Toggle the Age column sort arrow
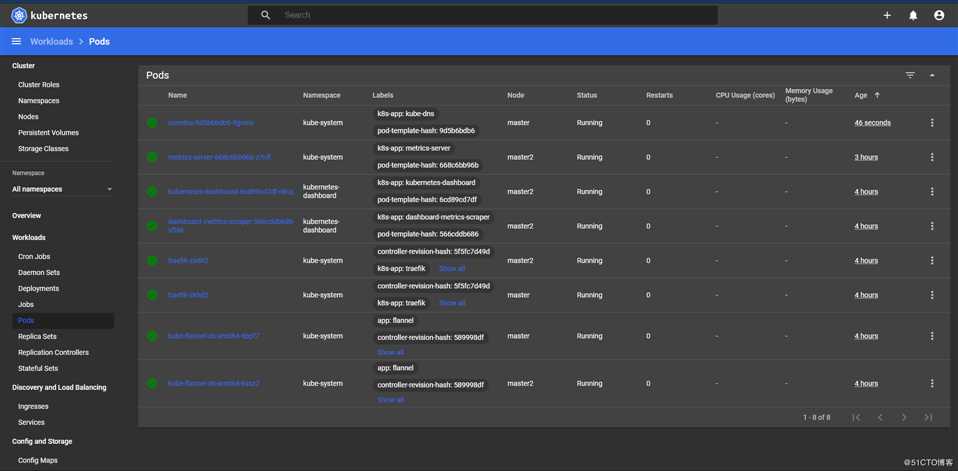Viewport: 958px width, 471px height. pos(877,95)
